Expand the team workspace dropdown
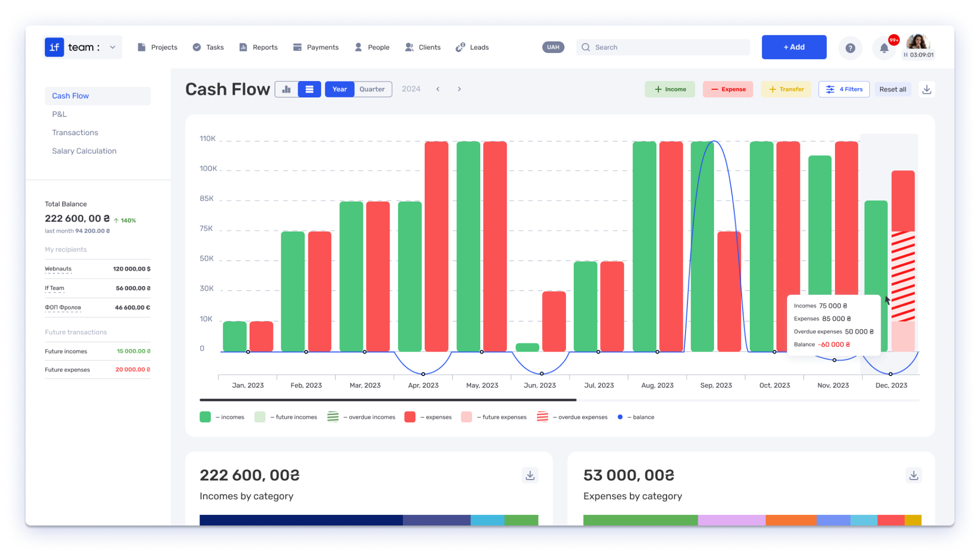The height and width of the screenshot is (551, 980). 113,47
